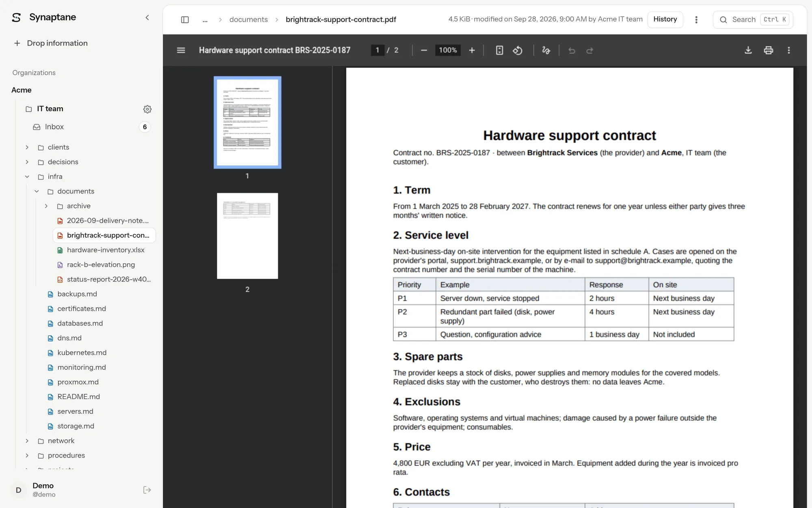This screenshot has width=812, height=508.
Task: Expand the archive folder
Action: (46, 206)
